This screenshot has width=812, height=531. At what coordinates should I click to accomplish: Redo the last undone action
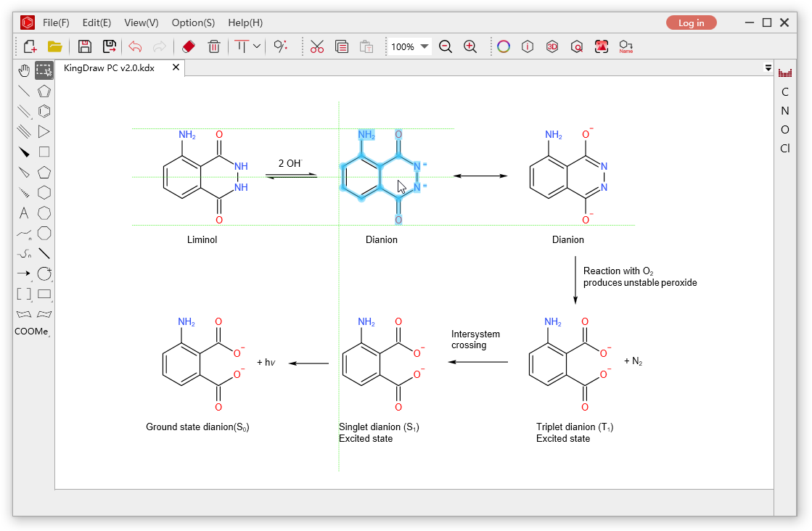coord(160,46)
